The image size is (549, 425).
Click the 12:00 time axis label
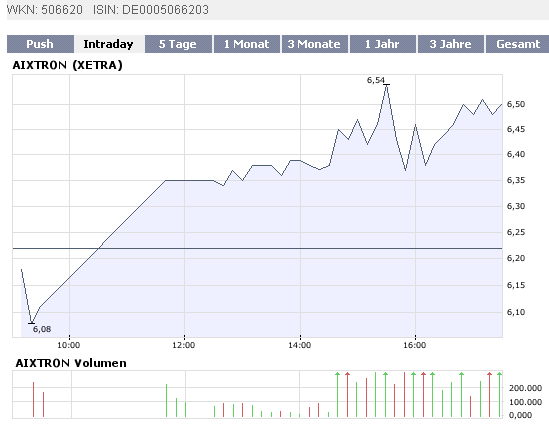click(184, 345)
